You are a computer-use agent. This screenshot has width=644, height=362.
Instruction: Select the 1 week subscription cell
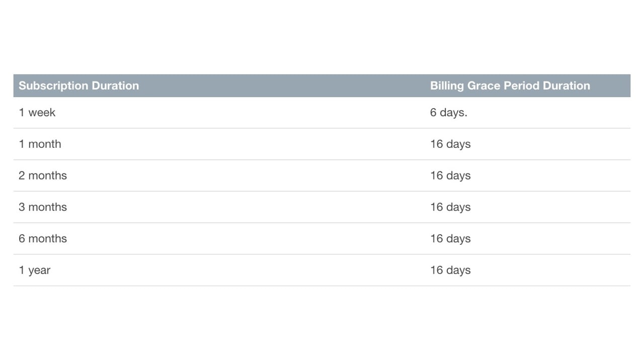pos(37,113)
